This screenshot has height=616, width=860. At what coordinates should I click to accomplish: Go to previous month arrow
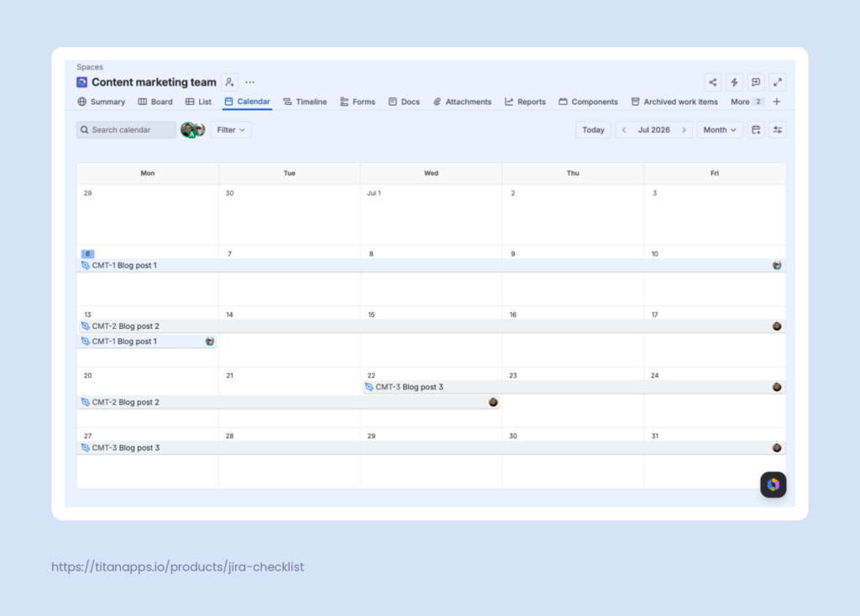tap(624, 130)
